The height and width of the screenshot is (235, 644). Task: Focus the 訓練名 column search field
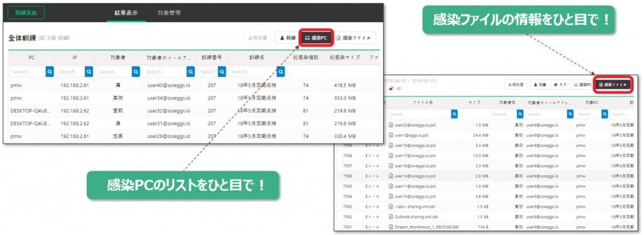pos(253,72)
